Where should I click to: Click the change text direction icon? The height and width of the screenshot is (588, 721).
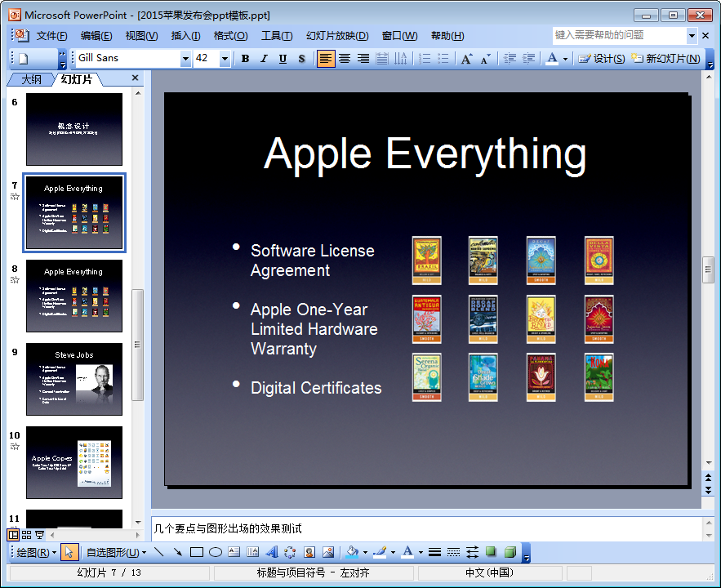tap(400, 58)
